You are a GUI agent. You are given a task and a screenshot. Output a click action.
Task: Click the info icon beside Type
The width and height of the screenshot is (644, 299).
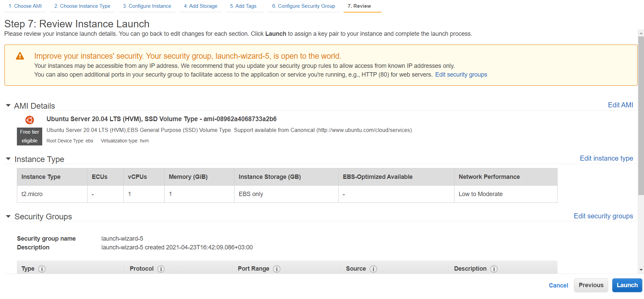(x=42, y=269)
